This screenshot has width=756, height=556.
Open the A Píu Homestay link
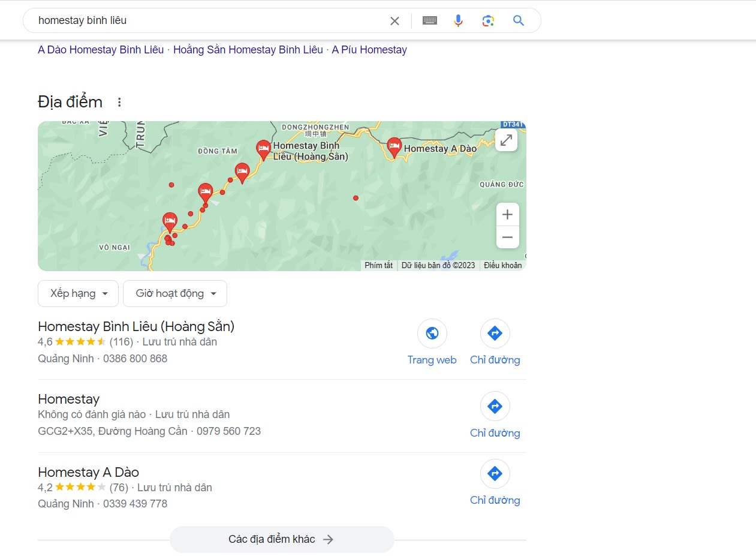369,50
